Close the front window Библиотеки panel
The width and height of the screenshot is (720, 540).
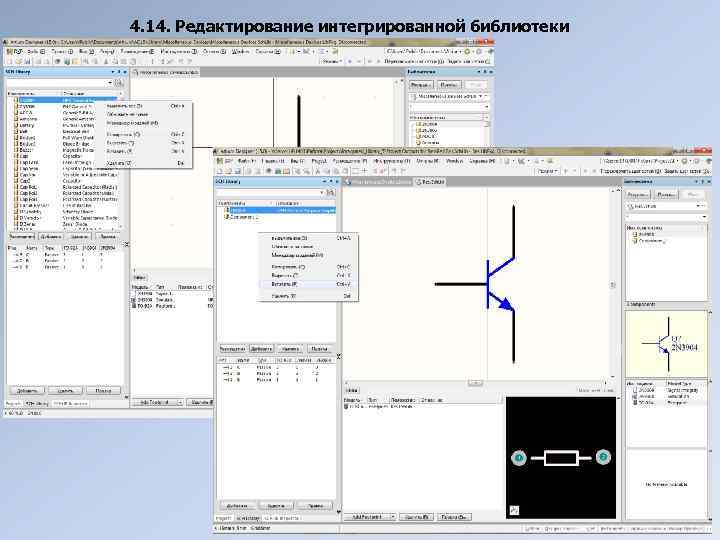(x=709, y=182)
